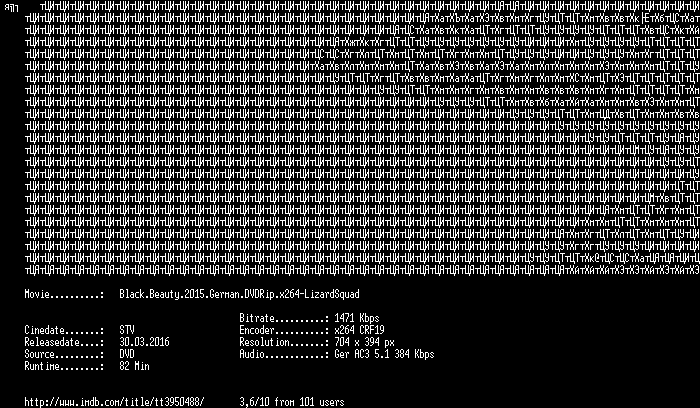Click the Resolution label
This screenshot has width=700, height=408.
(x=284, y=342)
